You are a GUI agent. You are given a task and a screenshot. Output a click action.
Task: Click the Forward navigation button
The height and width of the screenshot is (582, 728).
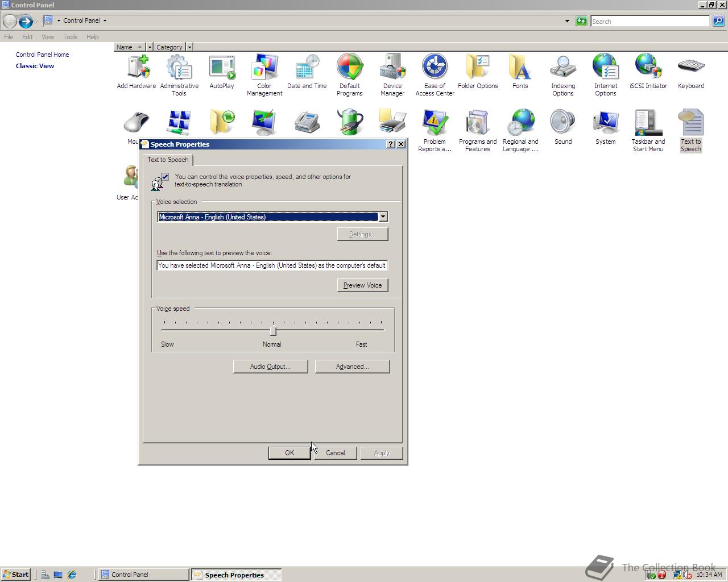[25, 21]
